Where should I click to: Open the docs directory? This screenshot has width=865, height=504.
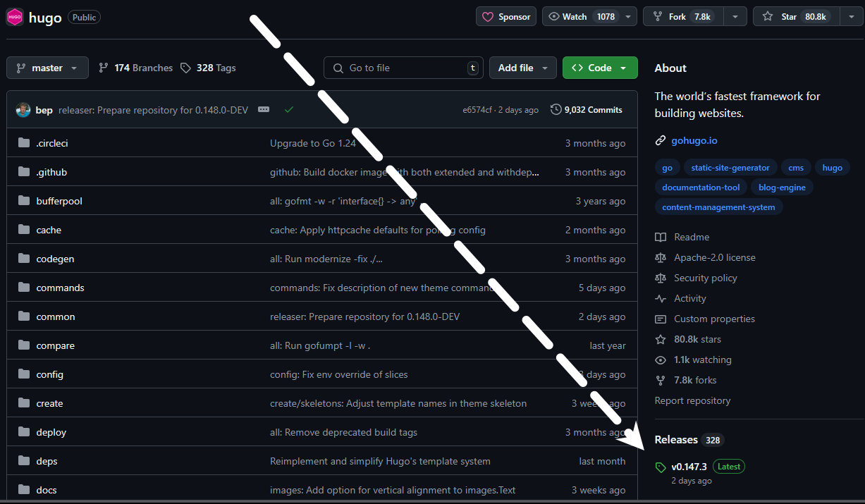point(47,490)
